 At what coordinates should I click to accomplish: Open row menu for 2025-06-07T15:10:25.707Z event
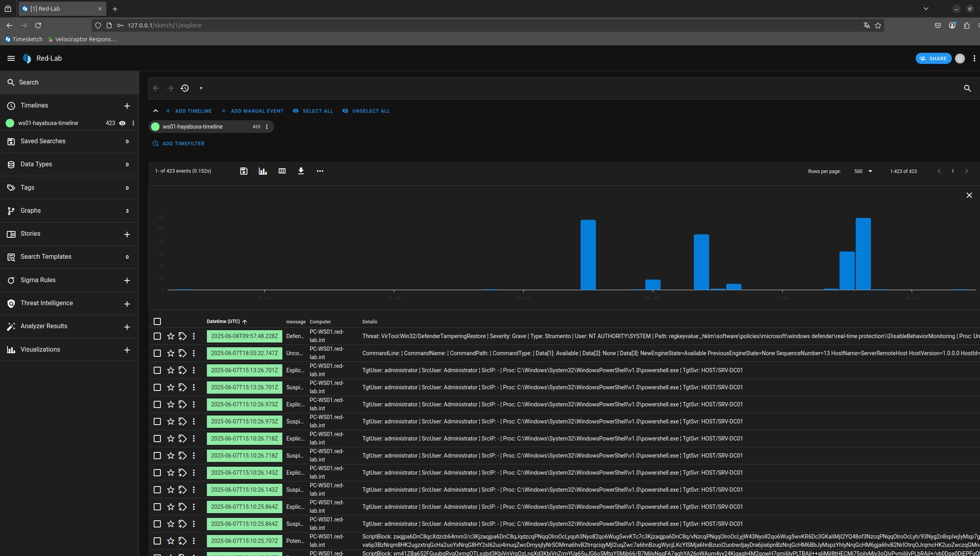tap(194, 541)
